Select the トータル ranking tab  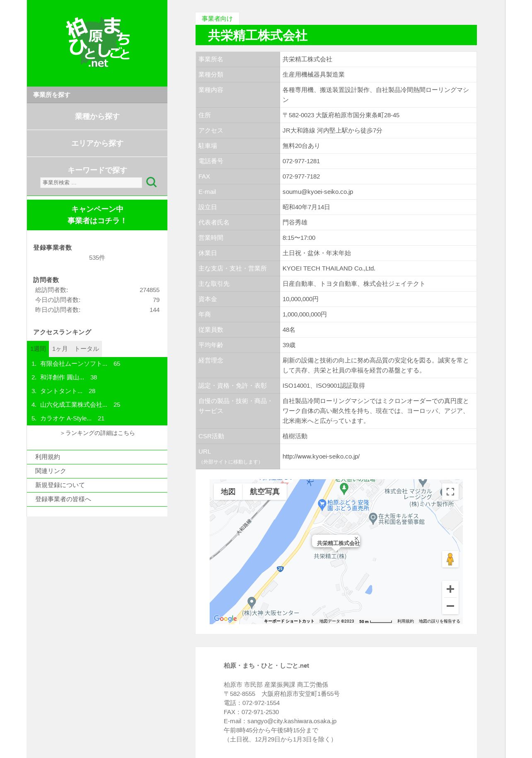pyautogui.click(x=87, y=349)
